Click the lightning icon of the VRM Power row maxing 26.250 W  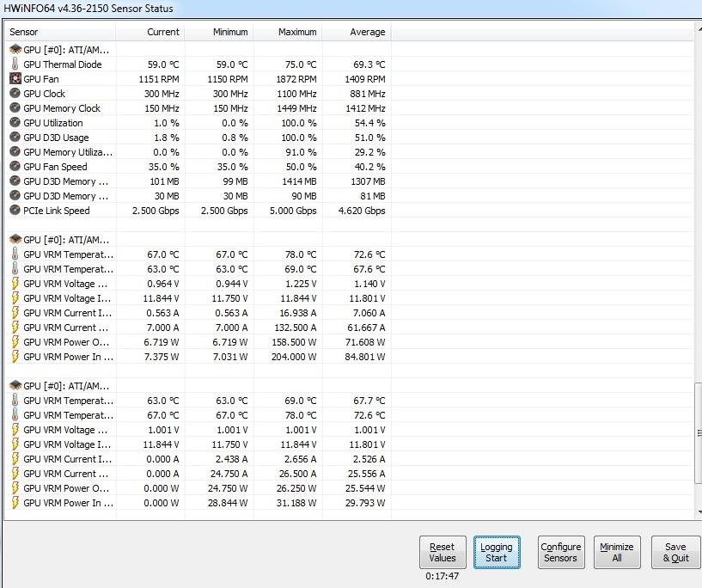(15, 488)
